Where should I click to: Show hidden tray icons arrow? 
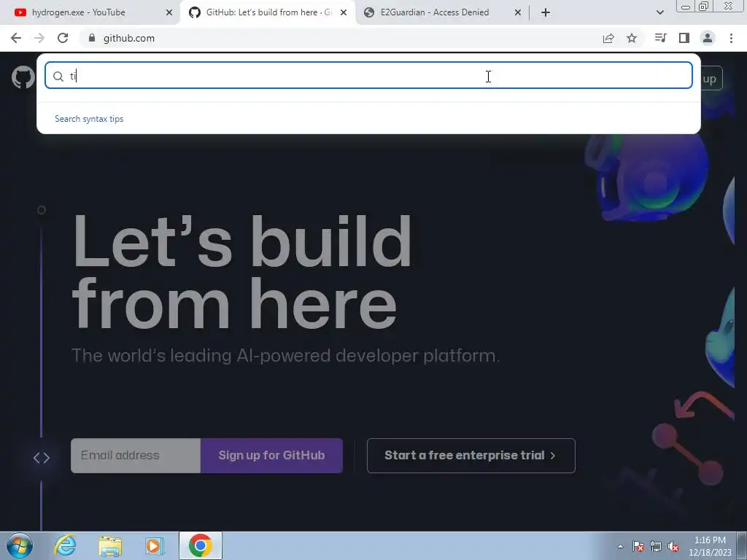click(620, 546)
